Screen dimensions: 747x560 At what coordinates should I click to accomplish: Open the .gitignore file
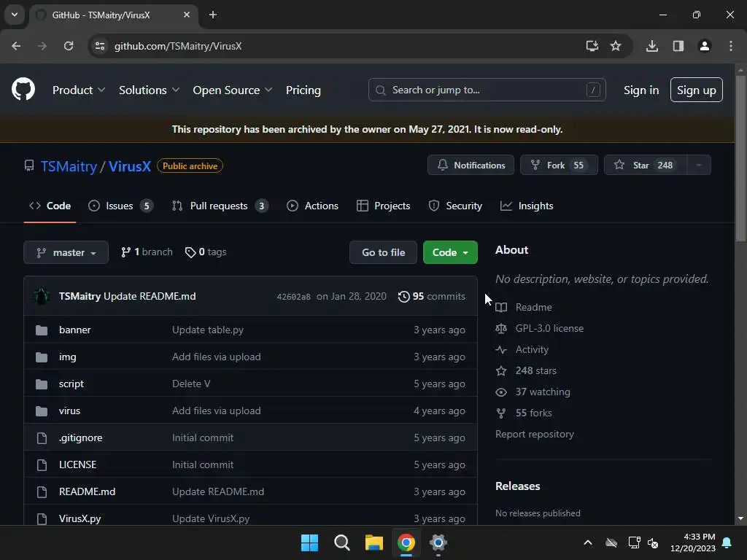pyautogui.click(x=80, y=437)
